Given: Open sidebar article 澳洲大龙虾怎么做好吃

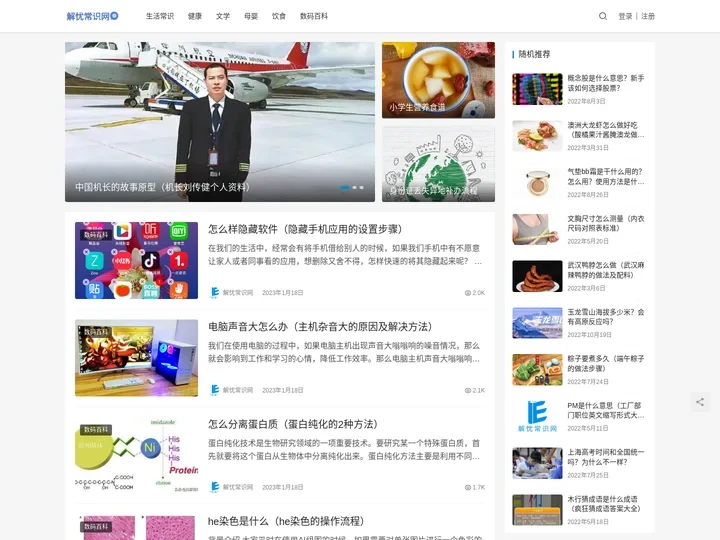Looking at the screenshot, I should click(x=606, y=130).
